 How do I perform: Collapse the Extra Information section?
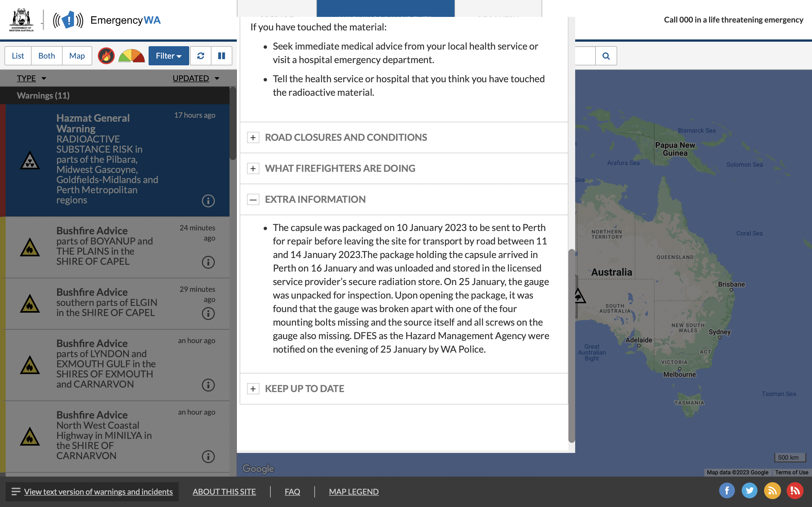point(253,199)
